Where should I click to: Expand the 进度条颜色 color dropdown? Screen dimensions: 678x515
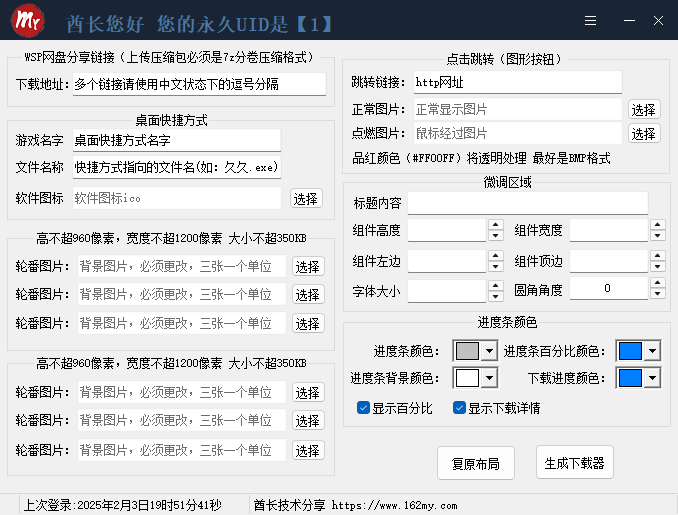489,351
